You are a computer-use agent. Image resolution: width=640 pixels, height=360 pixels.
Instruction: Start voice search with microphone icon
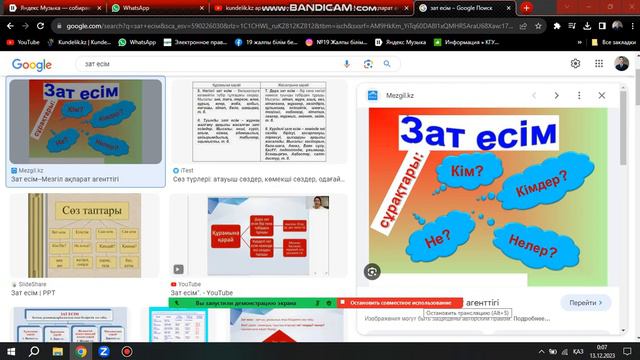click(x=347, y=64)
